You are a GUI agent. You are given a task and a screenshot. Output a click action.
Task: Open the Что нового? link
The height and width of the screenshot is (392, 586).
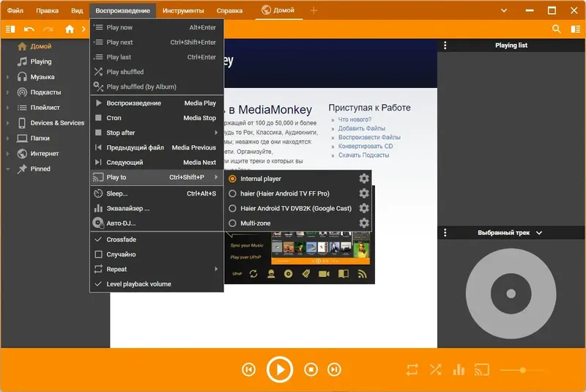[x=355, y=119]
